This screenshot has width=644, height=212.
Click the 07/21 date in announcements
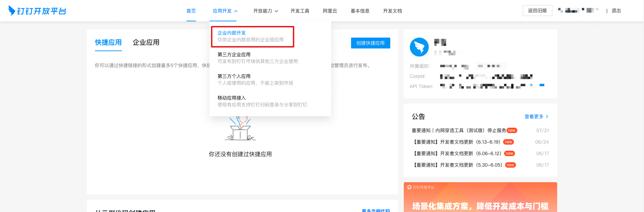[x=543, y=130]
